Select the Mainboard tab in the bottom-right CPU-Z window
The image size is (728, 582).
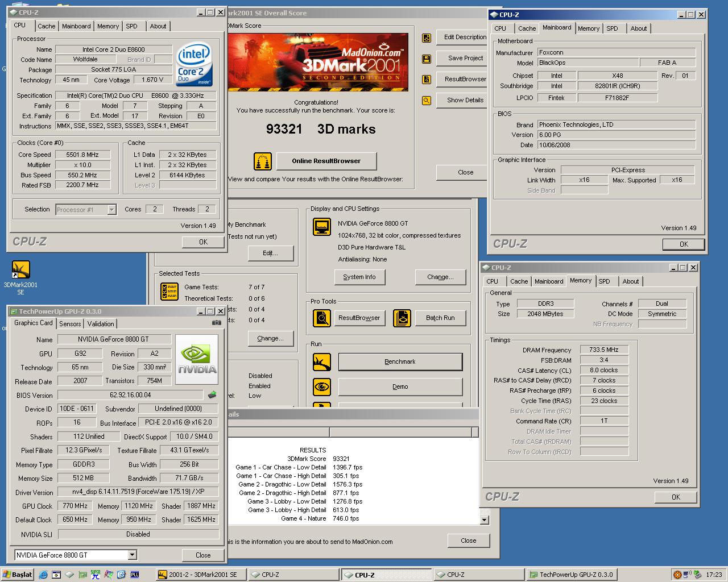pyautogui.click(x=549, y=281)
